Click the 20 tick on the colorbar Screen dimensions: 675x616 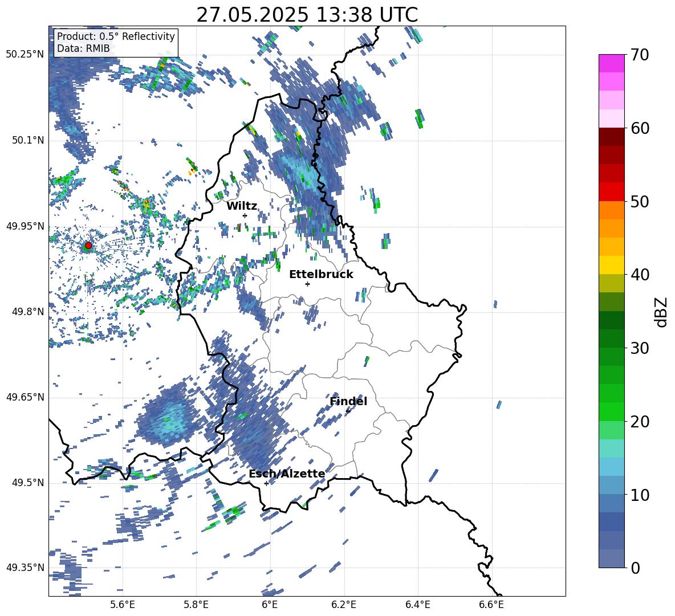click(640, 422)
